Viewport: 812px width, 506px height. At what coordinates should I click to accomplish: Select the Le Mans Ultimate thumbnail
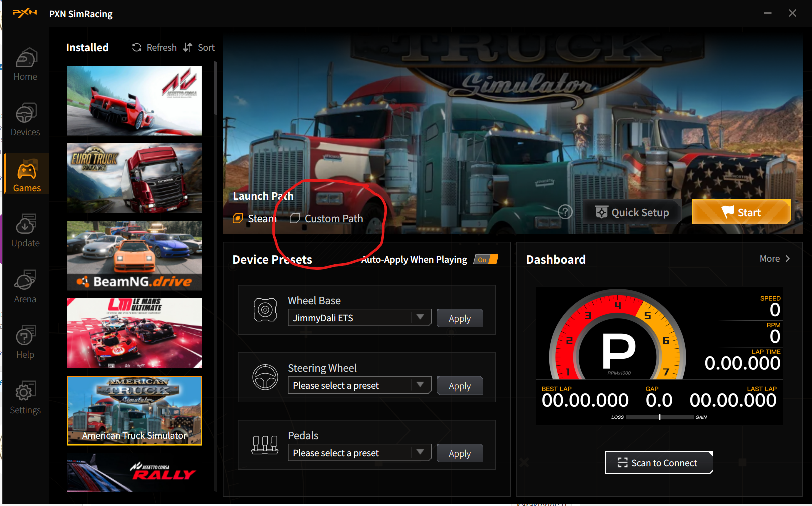134,333
